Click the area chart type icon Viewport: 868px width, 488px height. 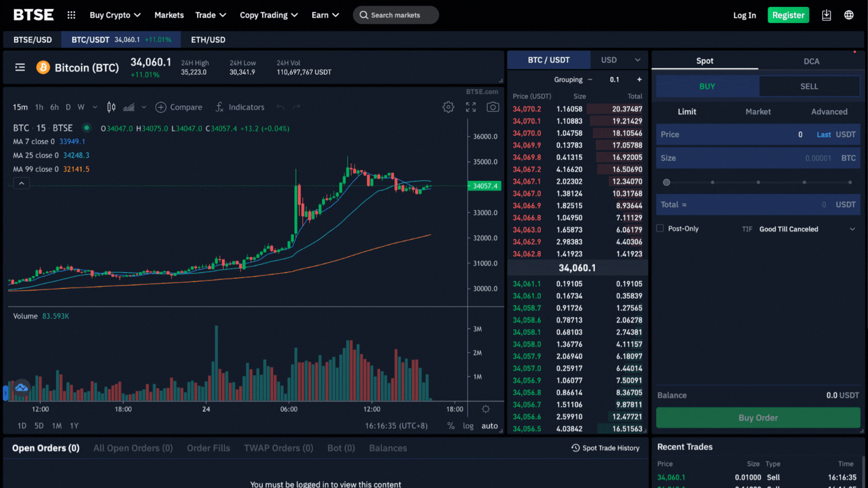[129, 107]
